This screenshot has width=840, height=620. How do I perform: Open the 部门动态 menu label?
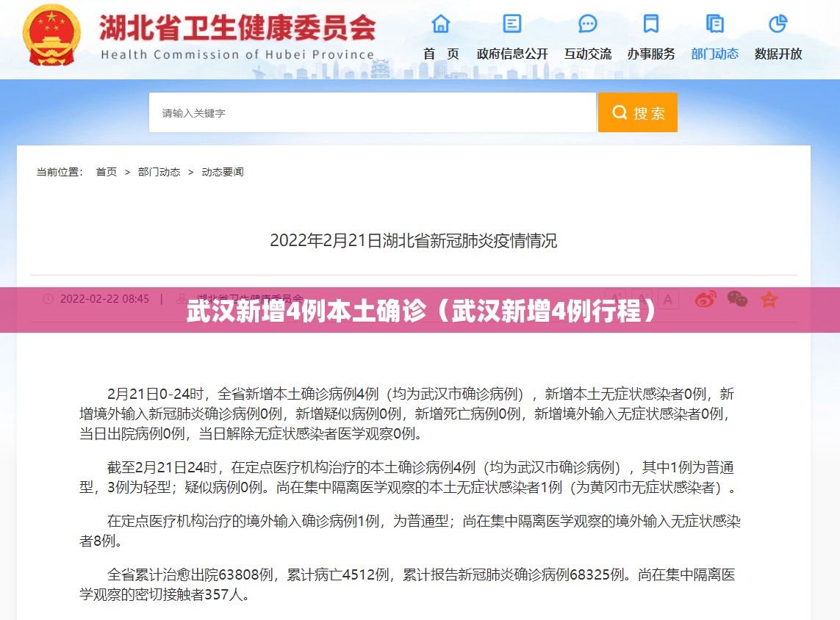tap(714, 54)
